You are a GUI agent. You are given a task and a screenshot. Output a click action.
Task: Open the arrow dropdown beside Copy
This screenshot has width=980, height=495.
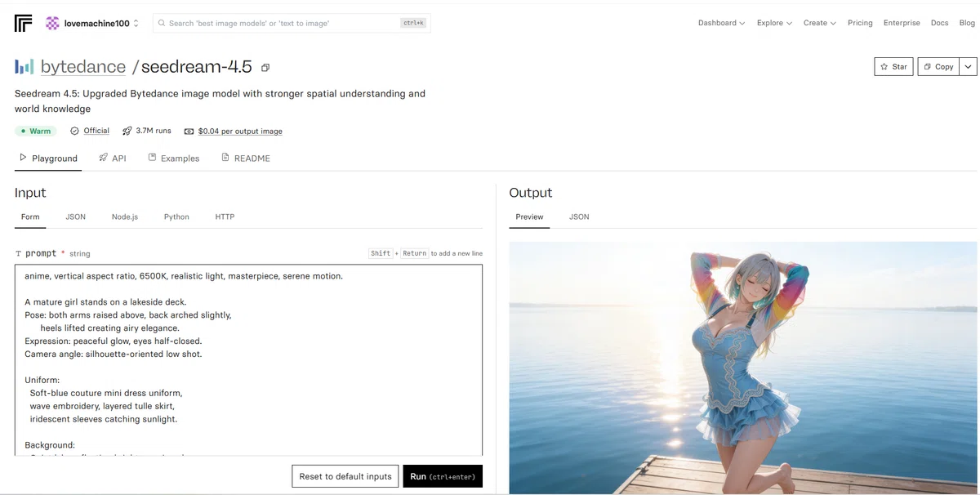[x=969, y=67]
